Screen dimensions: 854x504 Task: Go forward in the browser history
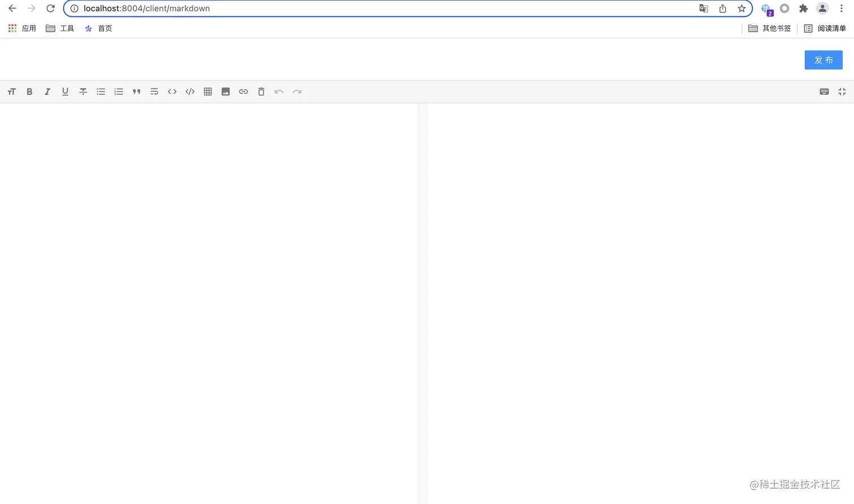click(x=32, y=8)
